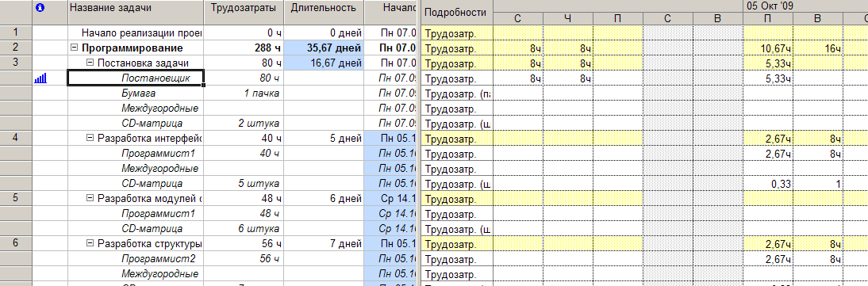868x286 pixels.
Task: Click the 288 ч work cell
Action: pyautogui.click(x=244, y=48)
